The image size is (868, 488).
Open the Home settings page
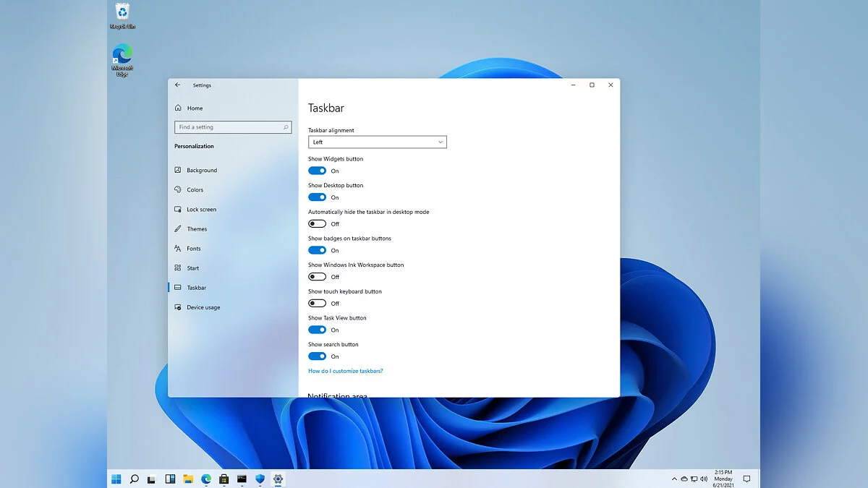tap(195, 108)
